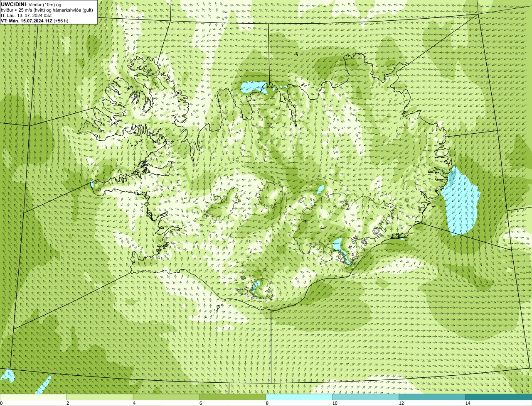The height and width of the screenshot is (406, 532).
Task: Click the "VT: Mán. 15.07.2024 11Z" valid time
Action: [x=27, y=21]
